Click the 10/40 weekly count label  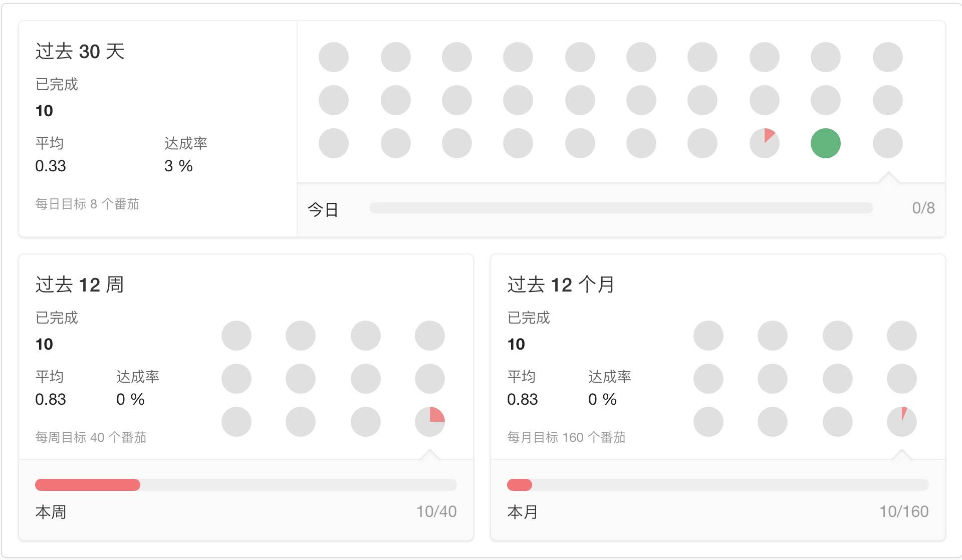[x=436, y=511]
